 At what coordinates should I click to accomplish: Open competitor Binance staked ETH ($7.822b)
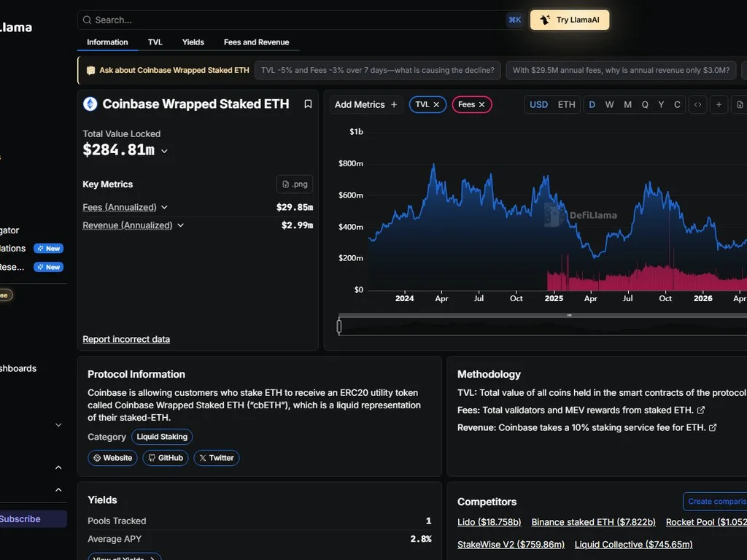point(594,522)
